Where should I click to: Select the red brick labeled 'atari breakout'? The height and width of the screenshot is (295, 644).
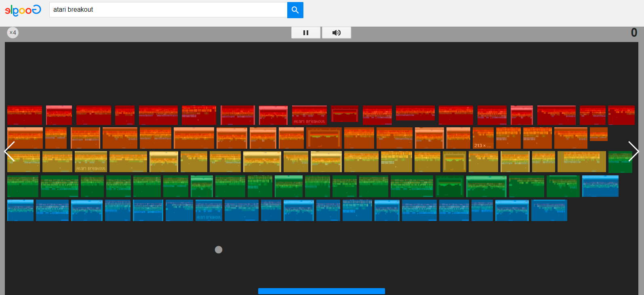309,115
